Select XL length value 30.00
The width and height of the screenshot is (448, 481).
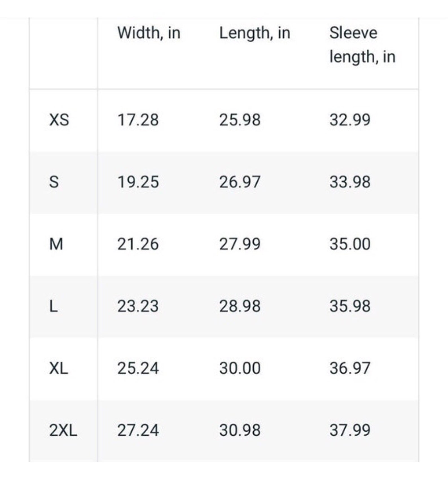(x=240, y=368)
